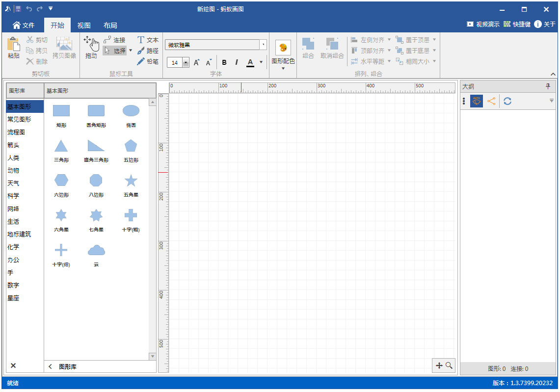
Task: Select the 文本 text tool
Action: pyautogui.click(x=148, y=40)
